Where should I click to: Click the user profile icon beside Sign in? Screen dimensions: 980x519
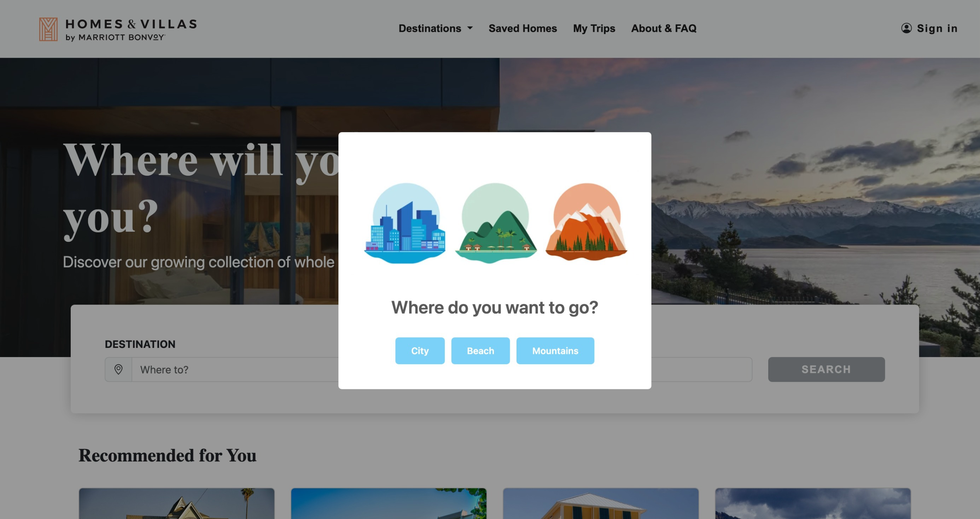(906, 28)
